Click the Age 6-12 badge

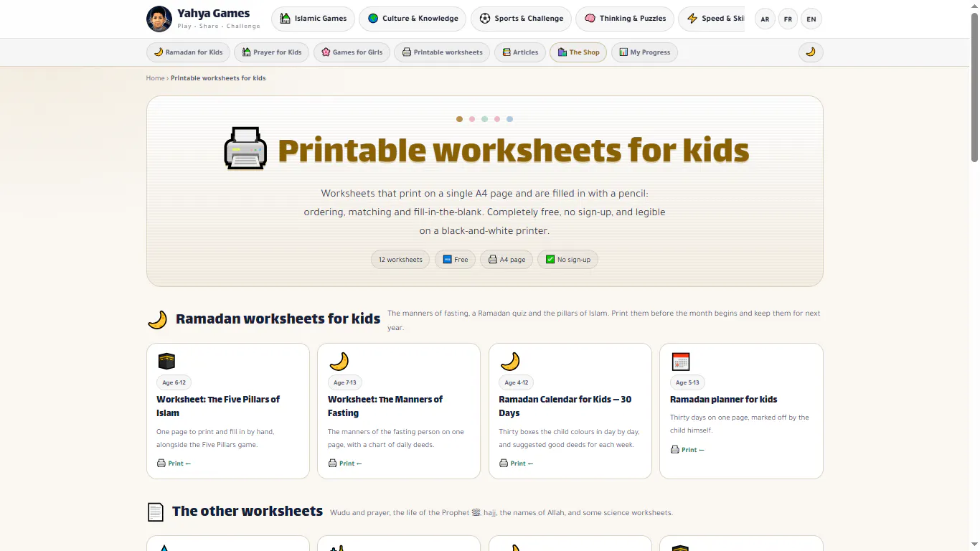pos(174,382)
